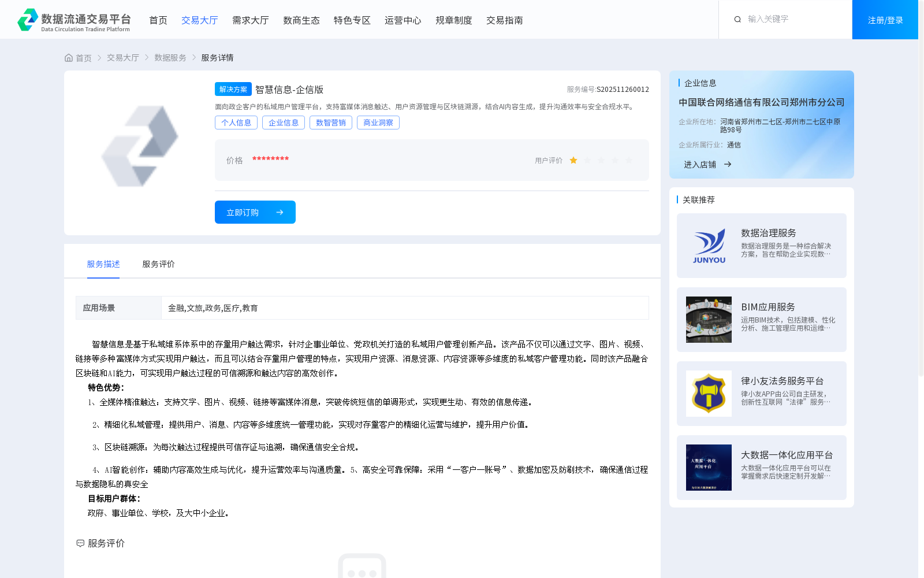The height and width of the screenshot is (578, 924).
Task: Click the 注册/登录 button
Action: click(885, 20)
